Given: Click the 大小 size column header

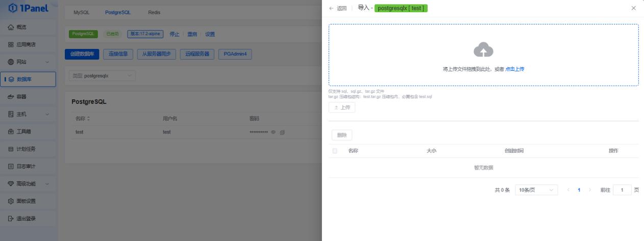Looking at the screenshot, I should 431,151.
